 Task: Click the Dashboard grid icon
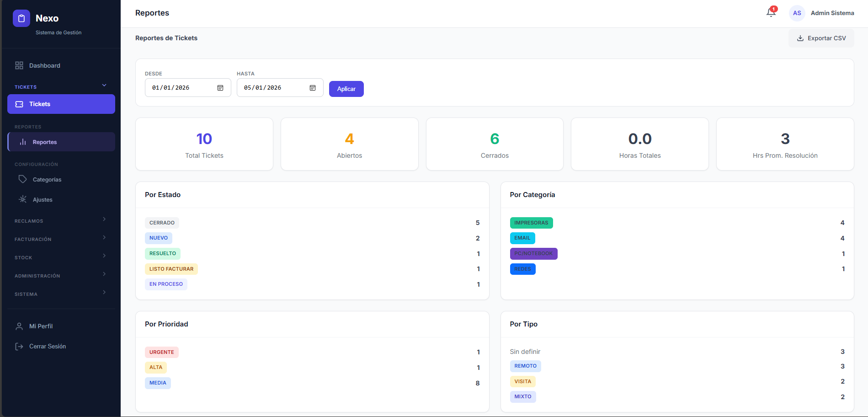click(x=19, y=65)
